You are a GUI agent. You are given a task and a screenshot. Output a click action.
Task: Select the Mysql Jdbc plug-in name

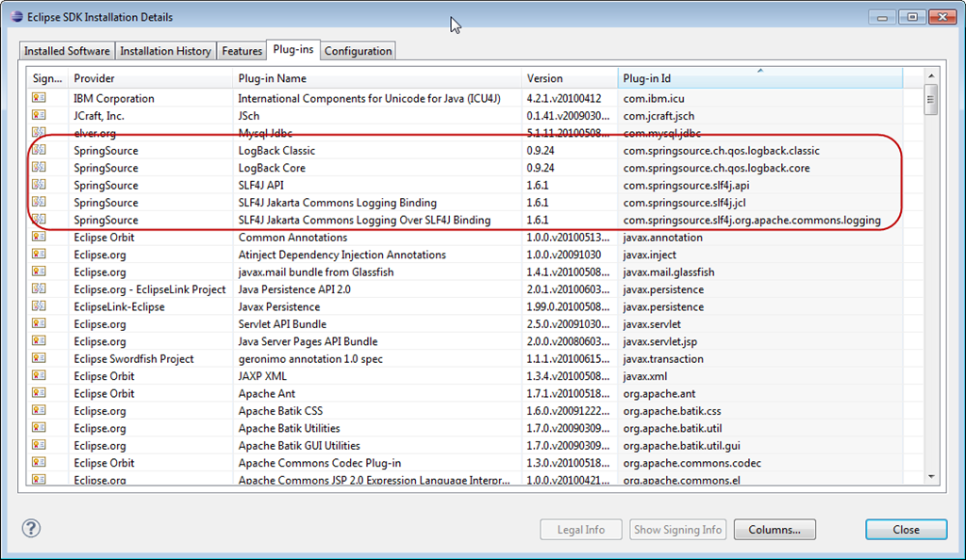[x=265, y=133]
